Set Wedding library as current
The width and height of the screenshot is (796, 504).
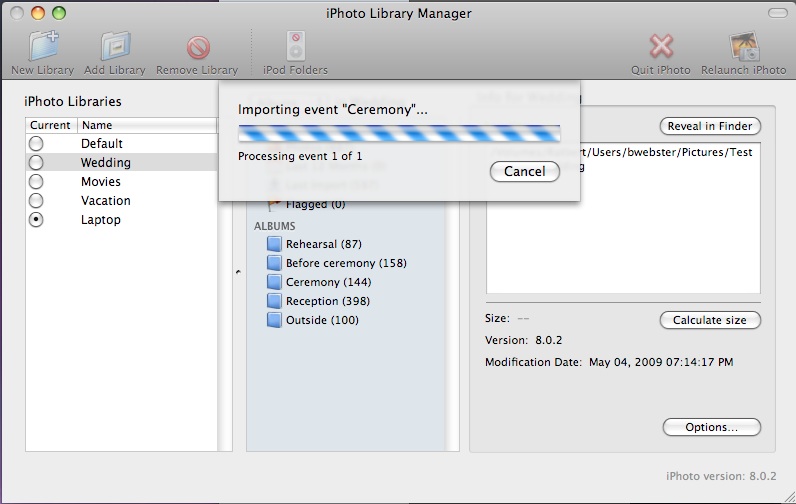click(36, 163)
